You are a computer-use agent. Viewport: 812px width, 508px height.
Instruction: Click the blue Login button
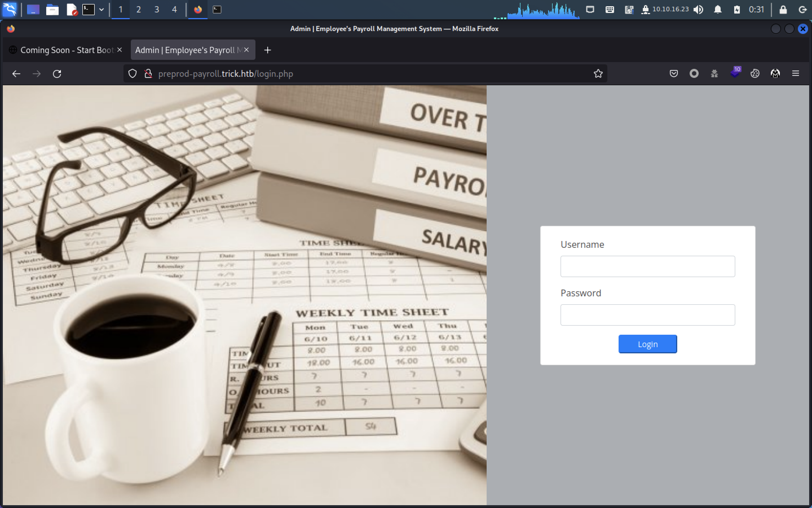pyautogui.click(x=648, y=344)
